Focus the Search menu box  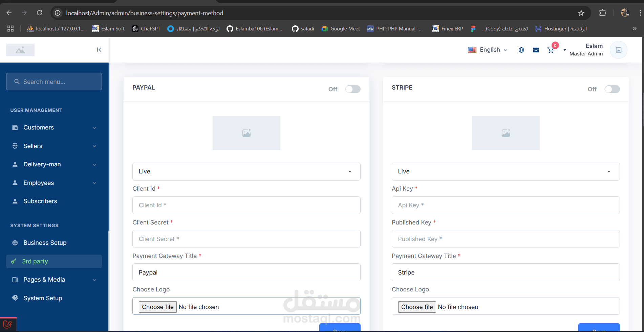click(54, 81)
